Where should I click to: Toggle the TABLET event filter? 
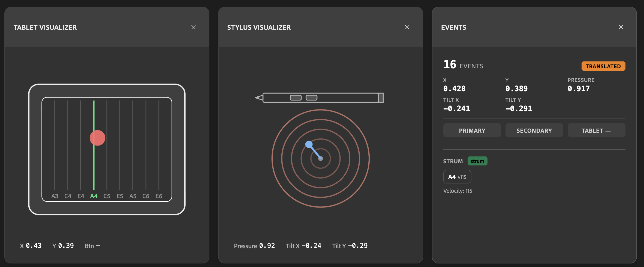tap(596, 130)
